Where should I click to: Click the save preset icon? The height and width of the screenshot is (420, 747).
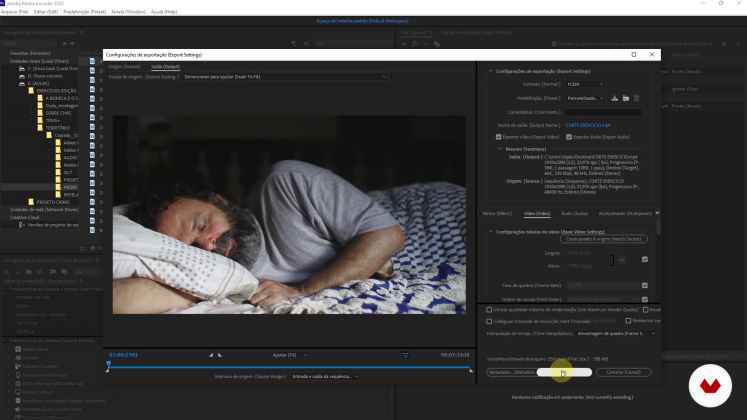point(614,98)
